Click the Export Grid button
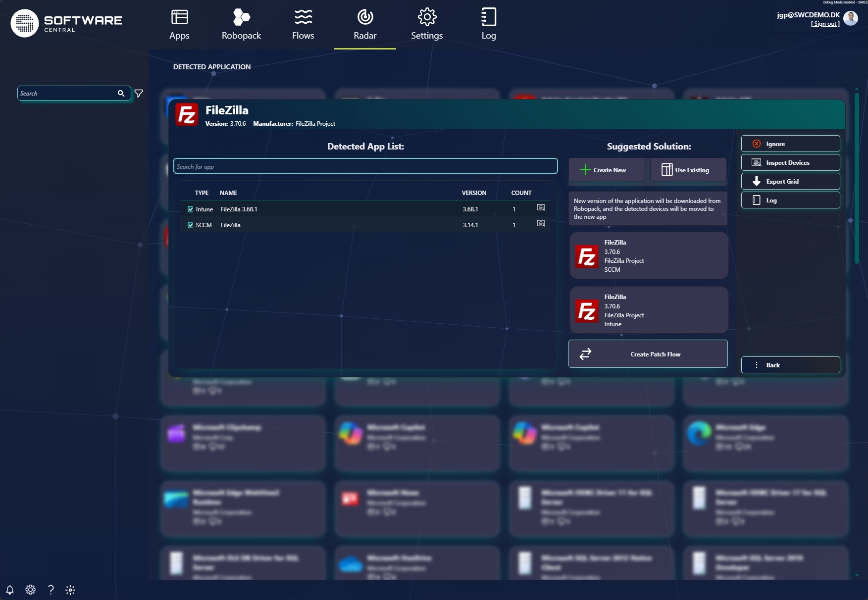The height and width of the screenshot is (600, 868). coord(790,181)
